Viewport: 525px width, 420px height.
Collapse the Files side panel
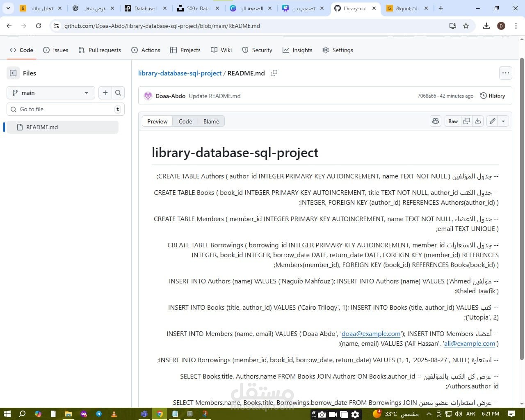(13, 73)
